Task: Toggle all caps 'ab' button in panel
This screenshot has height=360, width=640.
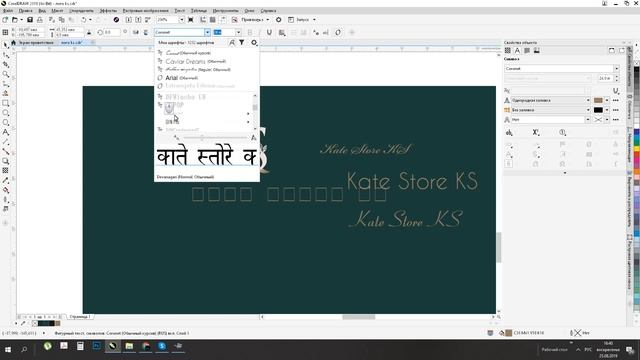Action: (509, 132)
